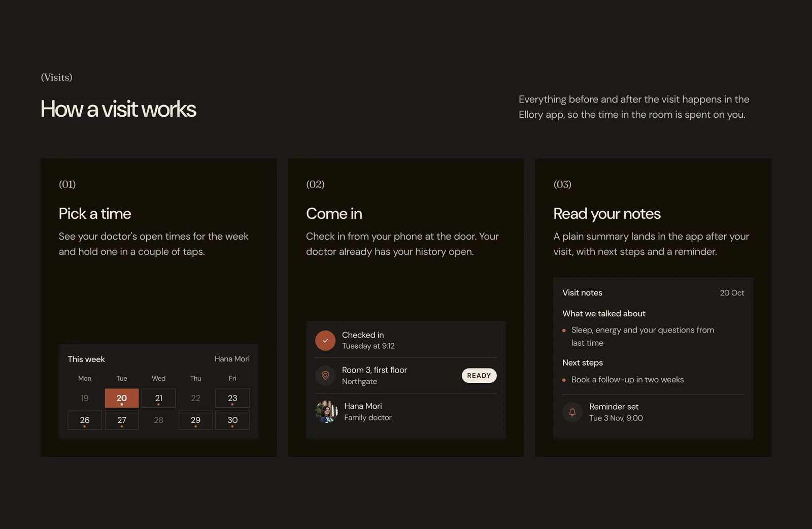Click the 'Read your notes' card heading

pos(607,214)
